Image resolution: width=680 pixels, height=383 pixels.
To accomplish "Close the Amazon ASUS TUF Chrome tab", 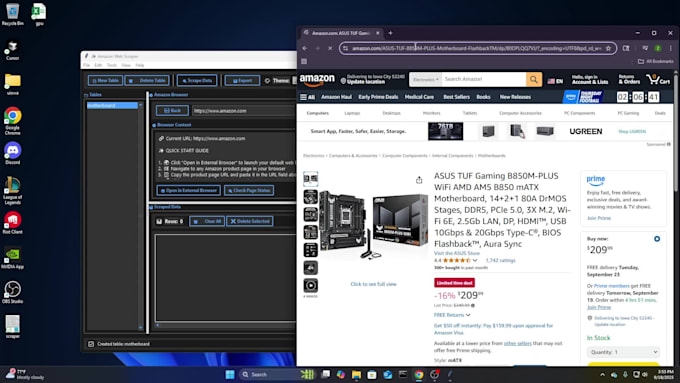I will click(x=378, y=33).
